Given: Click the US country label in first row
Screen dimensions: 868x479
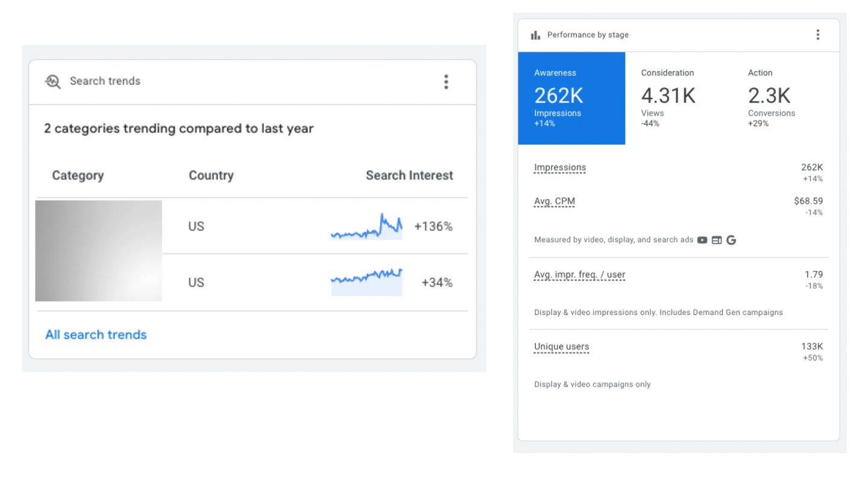Looking at the screenshot, I should pyautogui.click(x=197, y=226).
